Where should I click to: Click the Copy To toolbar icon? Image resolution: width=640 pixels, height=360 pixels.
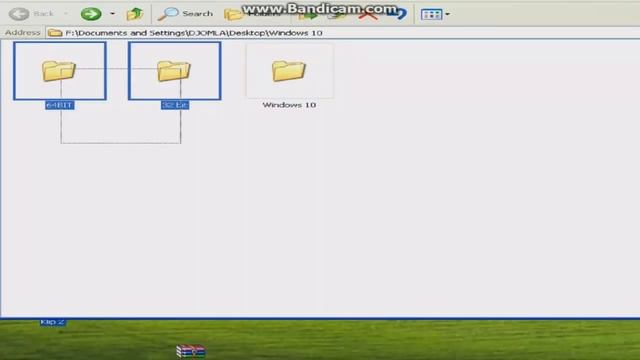pos(337,16)
